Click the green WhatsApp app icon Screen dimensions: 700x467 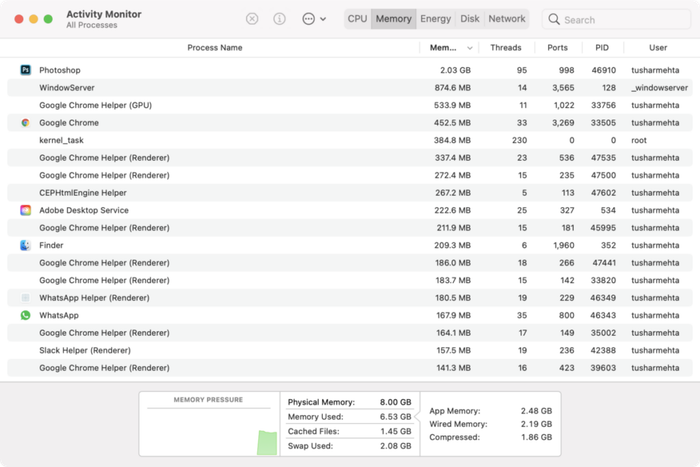(x=25, y=315)
